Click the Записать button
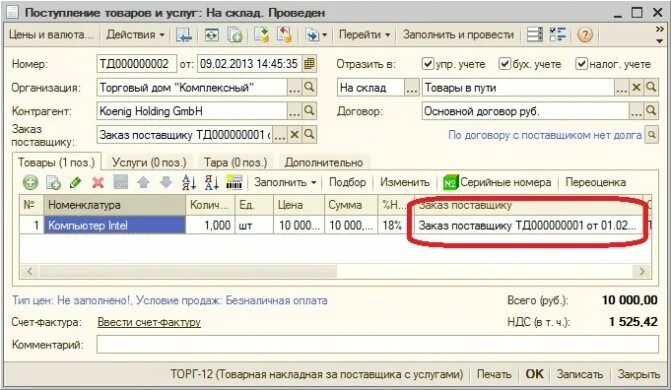The height and width of the screenshot is (390, 671). click(580, 375)
